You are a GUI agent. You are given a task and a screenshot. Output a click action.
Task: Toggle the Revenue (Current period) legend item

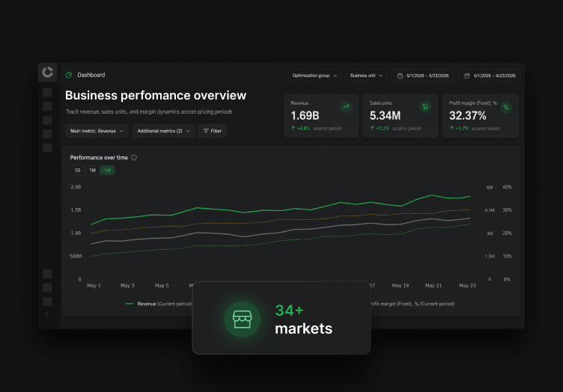[159, 304]
